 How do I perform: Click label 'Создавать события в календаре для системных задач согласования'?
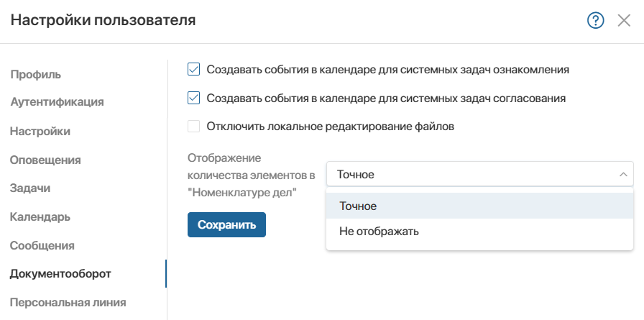coord(386,99)
